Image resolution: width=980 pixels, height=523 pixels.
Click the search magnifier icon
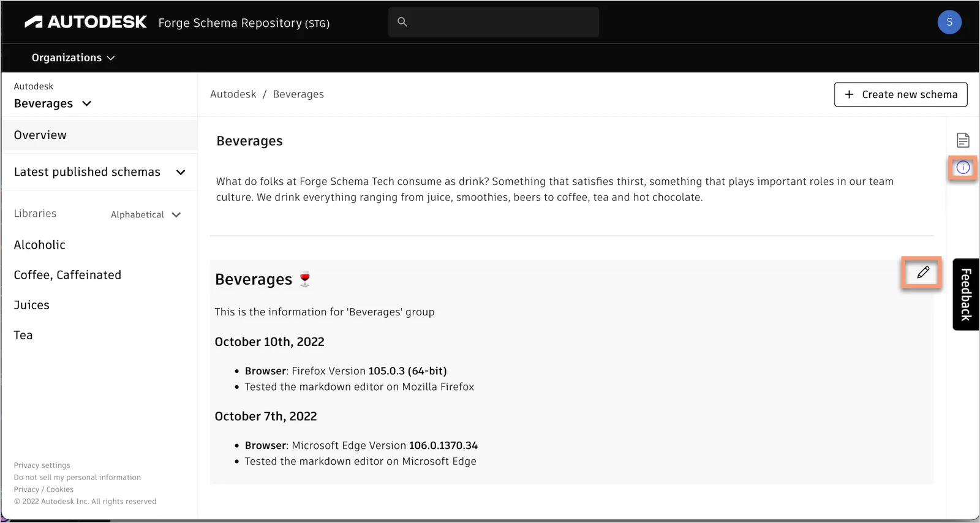pos(402,22)
